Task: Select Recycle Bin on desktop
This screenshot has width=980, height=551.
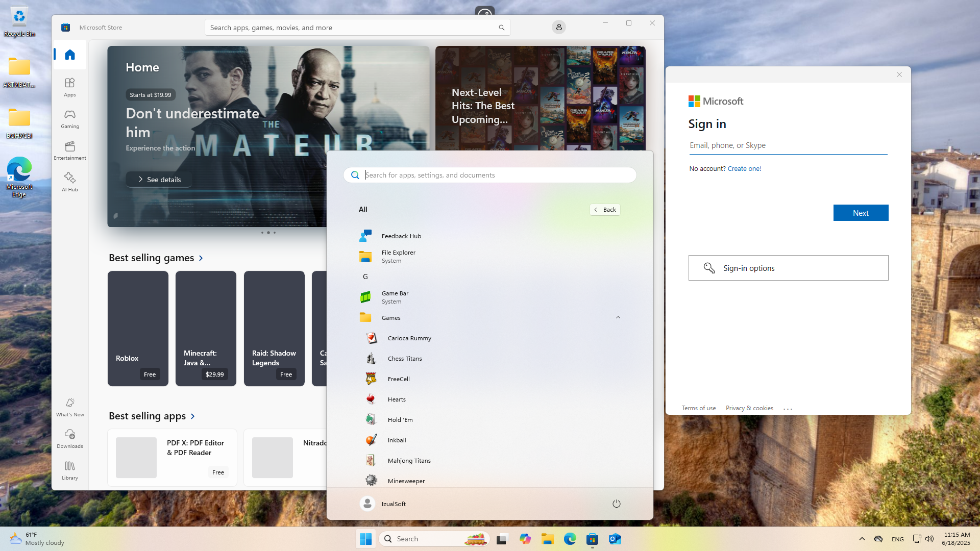Action: click(x=19, y=21)
